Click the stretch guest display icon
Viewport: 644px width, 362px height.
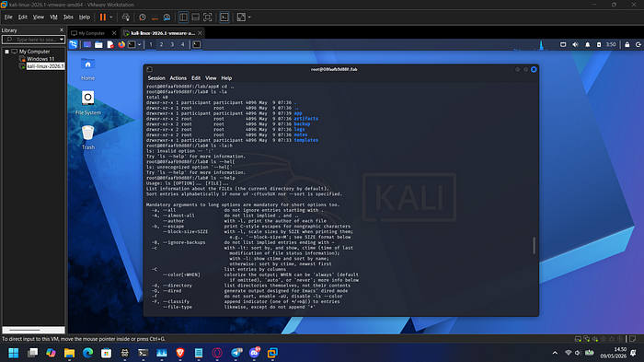[x=241, y=18]
